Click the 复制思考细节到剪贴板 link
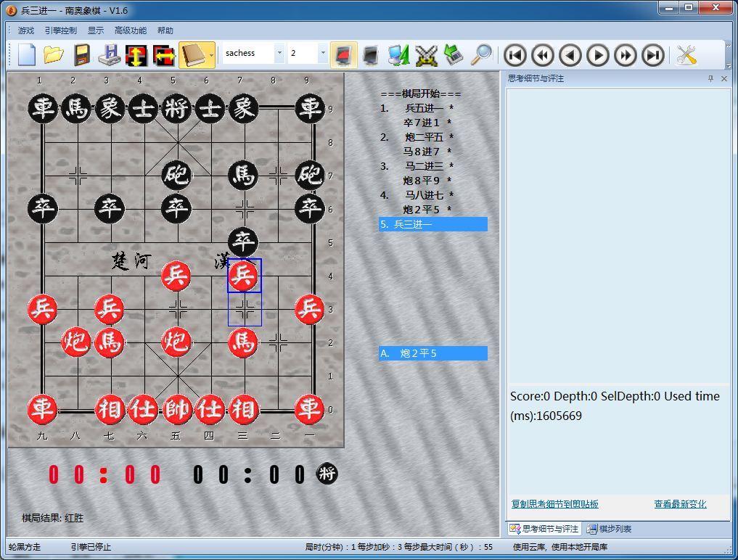Image resolution: width=738 pixels, height=560 pixels. click(x=554, y=504)
